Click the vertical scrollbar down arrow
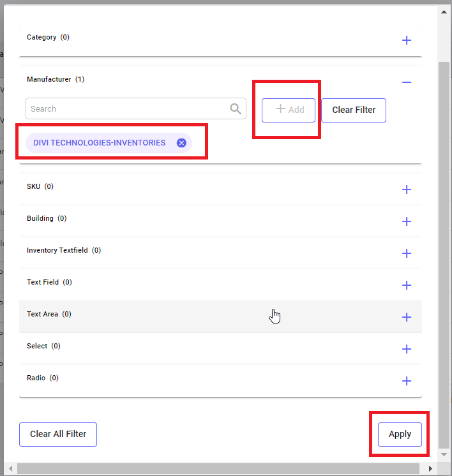The image size is (452, 476). click(x=444, y=454)
